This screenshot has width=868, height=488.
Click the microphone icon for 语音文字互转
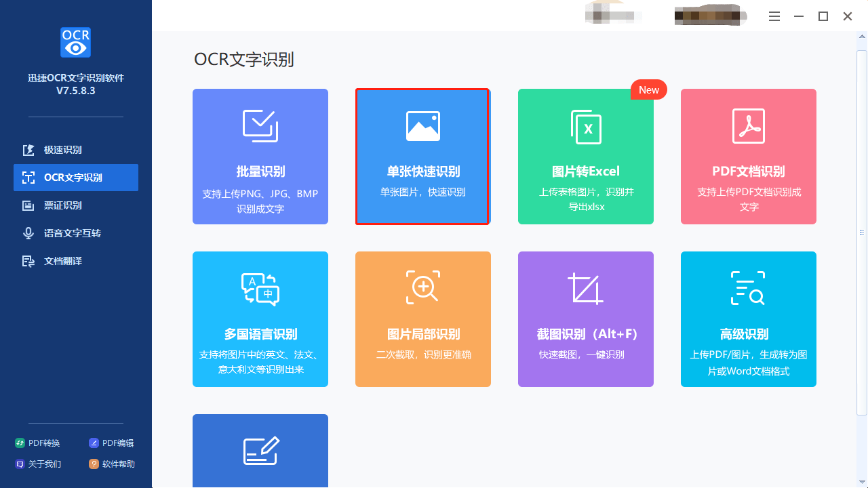(28, 233)
